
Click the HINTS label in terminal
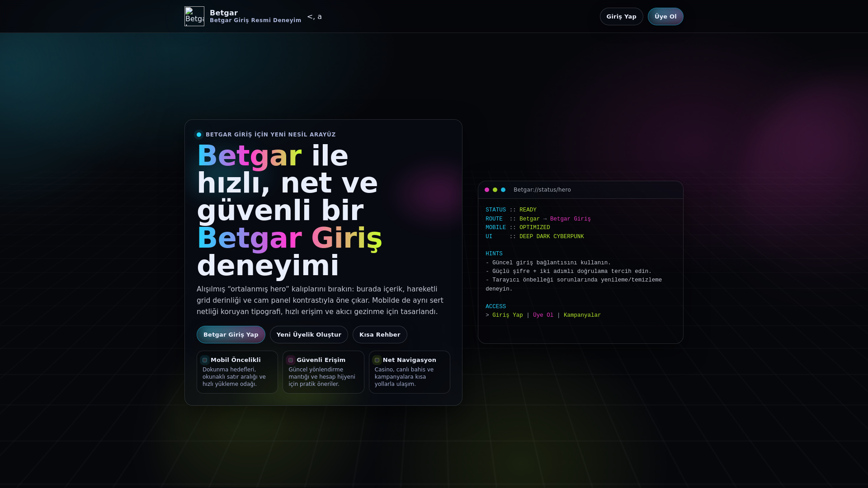pos(494,254)
